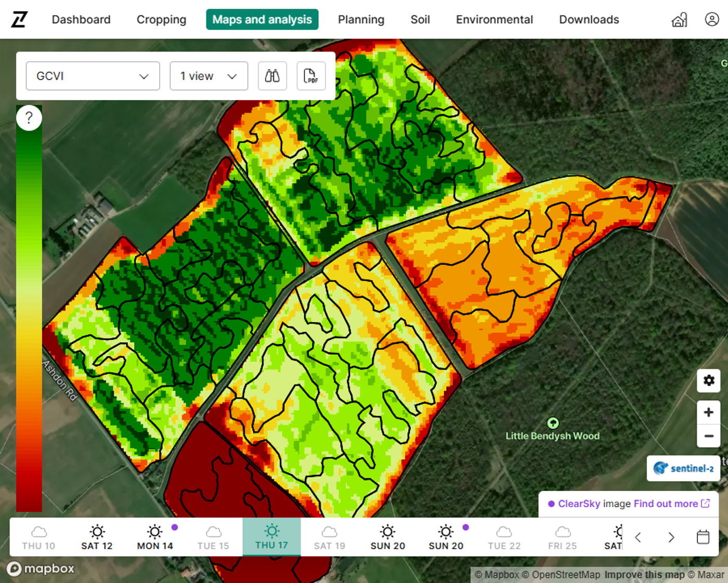Screen dimensions: 728x583
Task: Open the Soil menu tab
Action: tap(420, 20)
